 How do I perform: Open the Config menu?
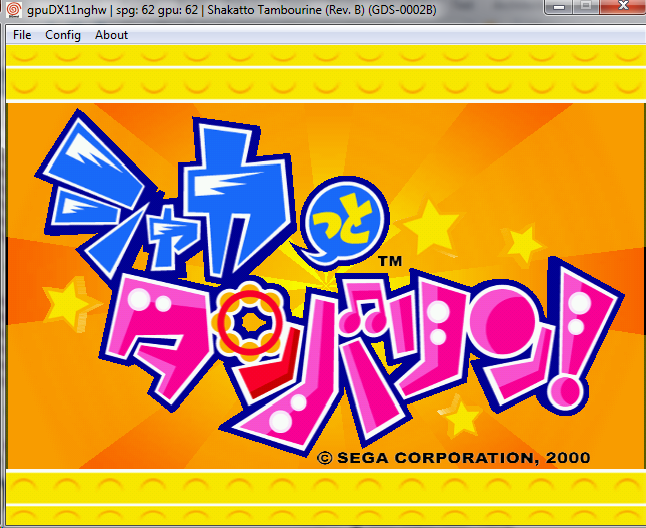pos(63,35)
